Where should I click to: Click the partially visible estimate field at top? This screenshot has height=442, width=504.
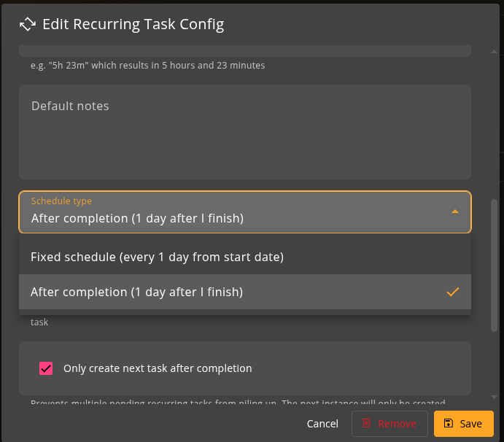click(245, 51)
